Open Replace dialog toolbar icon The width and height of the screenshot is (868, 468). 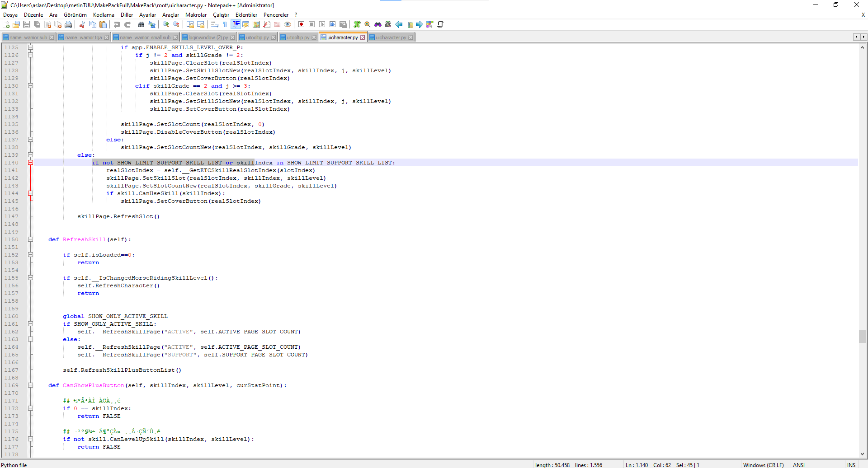point(152,24)
